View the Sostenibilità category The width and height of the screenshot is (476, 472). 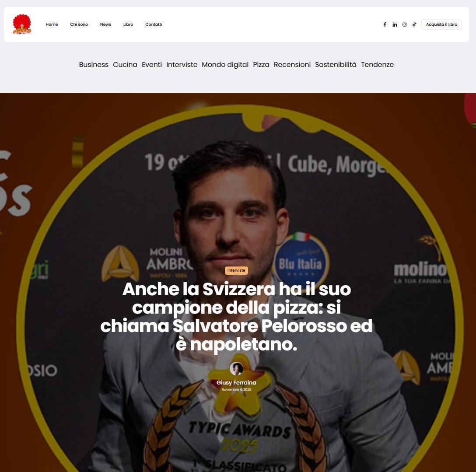[x=336, y=65]
